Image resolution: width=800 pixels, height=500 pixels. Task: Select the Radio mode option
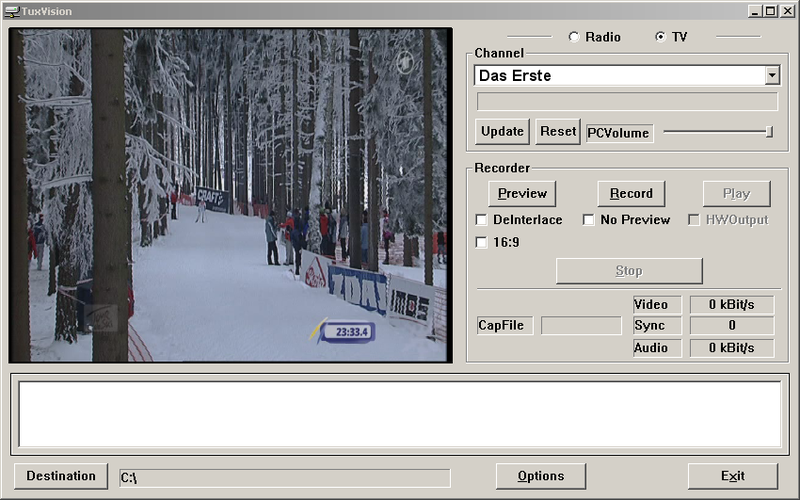[574, 37]
